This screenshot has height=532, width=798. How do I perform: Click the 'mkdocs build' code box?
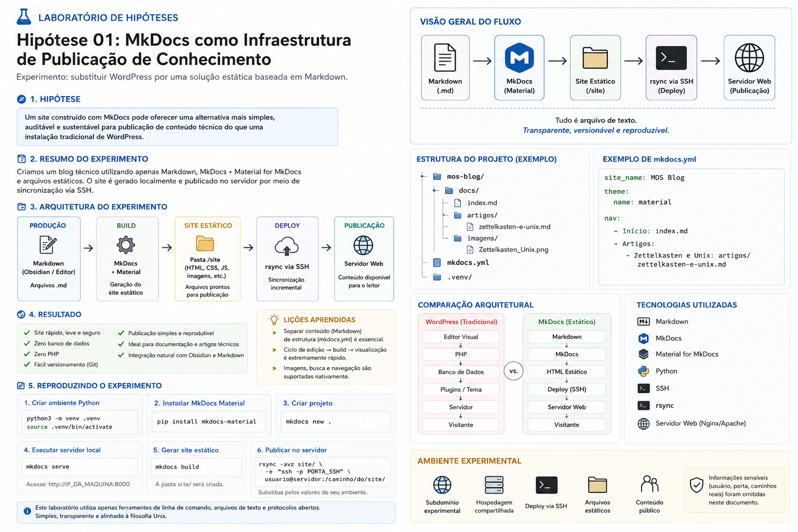(196, 467)
